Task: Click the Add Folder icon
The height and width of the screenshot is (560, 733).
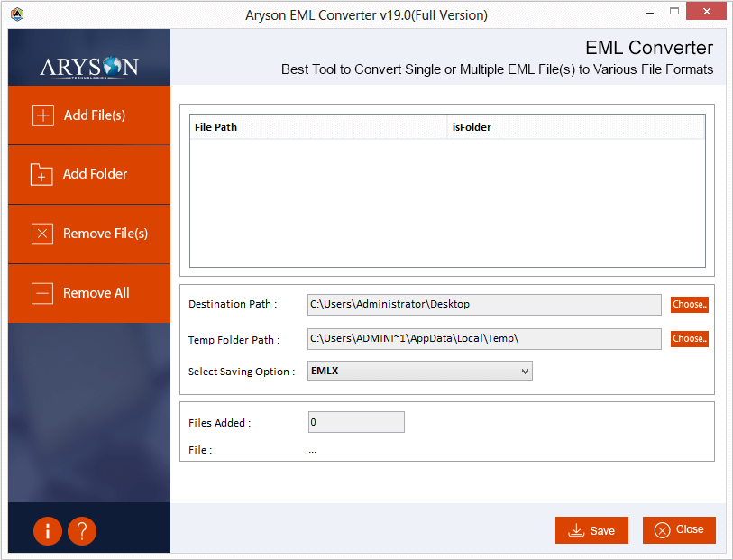Action: [x=42, y=174]
